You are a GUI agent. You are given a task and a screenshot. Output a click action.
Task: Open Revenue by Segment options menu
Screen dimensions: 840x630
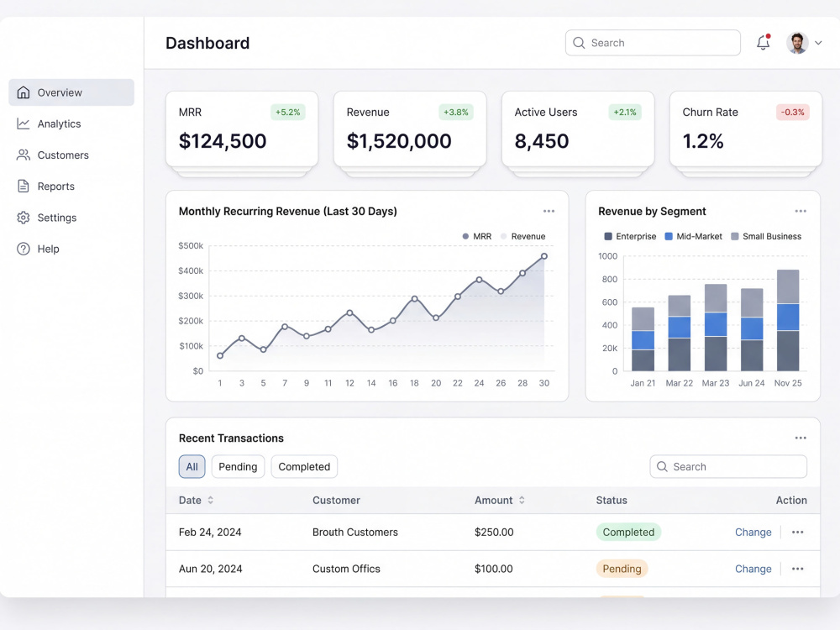(x=801, y=211)
